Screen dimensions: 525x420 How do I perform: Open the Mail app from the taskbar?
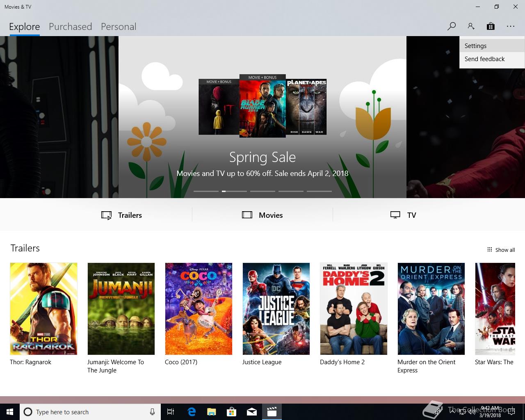coord(252,412)
